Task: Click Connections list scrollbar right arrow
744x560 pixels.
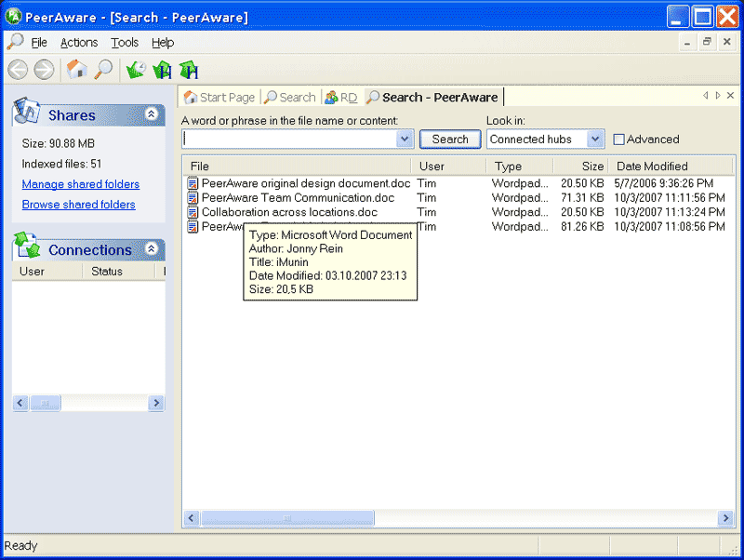Action: (x=156, y=403)
